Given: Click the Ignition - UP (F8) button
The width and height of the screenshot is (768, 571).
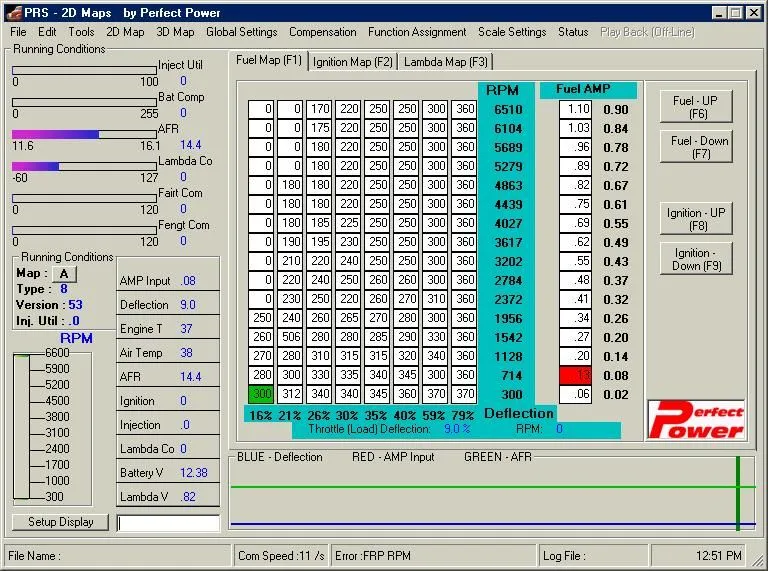Looking at the screenshot, I should tap(696, 219).
